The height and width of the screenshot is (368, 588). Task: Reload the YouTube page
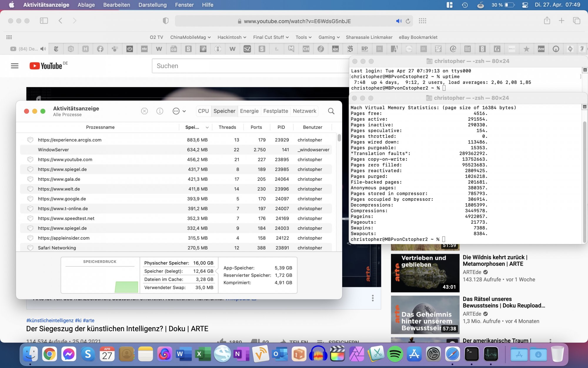(x=408, y=21)
